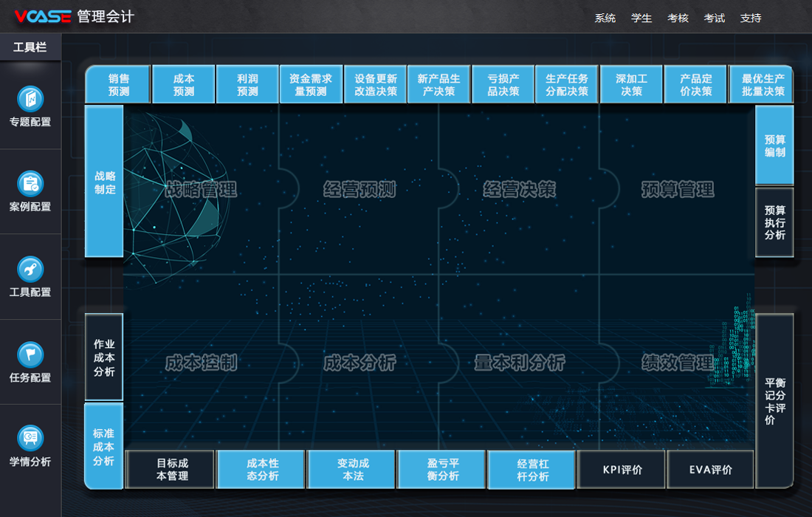Click the EVA评价 button

coord(711,470)
